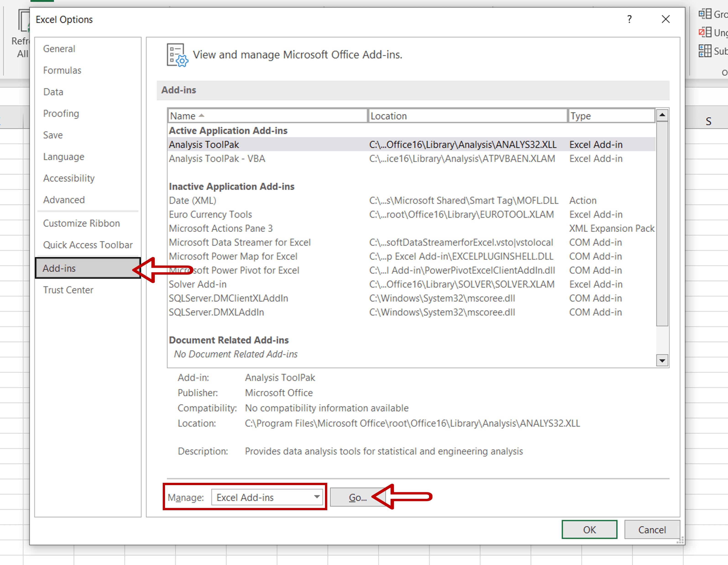
Task: Select the Analysis ToolPak add-in
Action: (204, 145)
